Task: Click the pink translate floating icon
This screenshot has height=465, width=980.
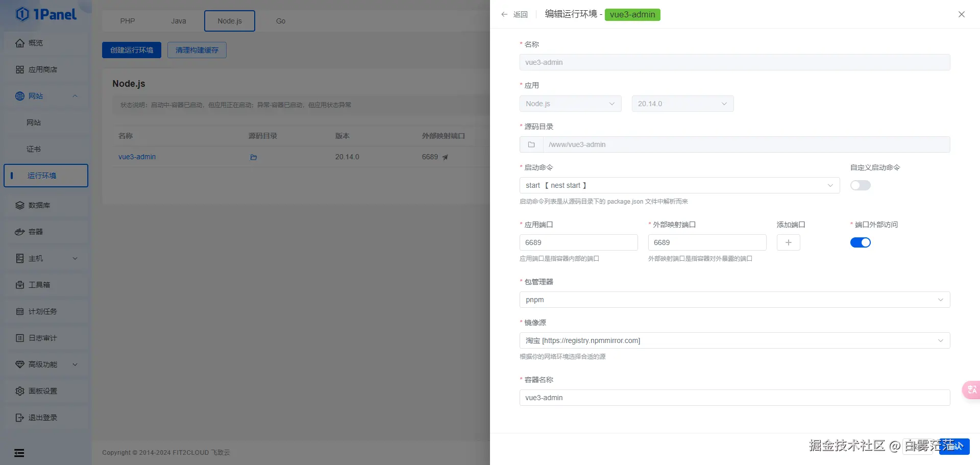Action: [971, 390]
